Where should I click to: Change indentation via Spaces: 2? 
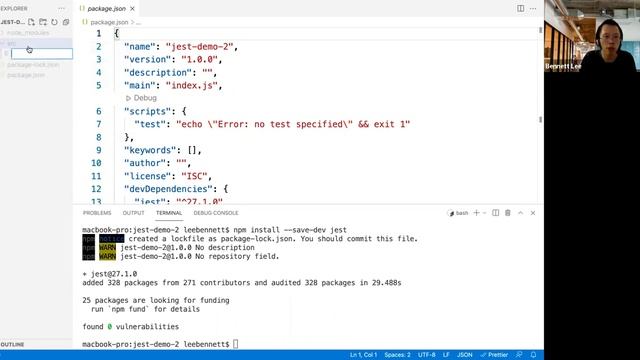[397, 355]
